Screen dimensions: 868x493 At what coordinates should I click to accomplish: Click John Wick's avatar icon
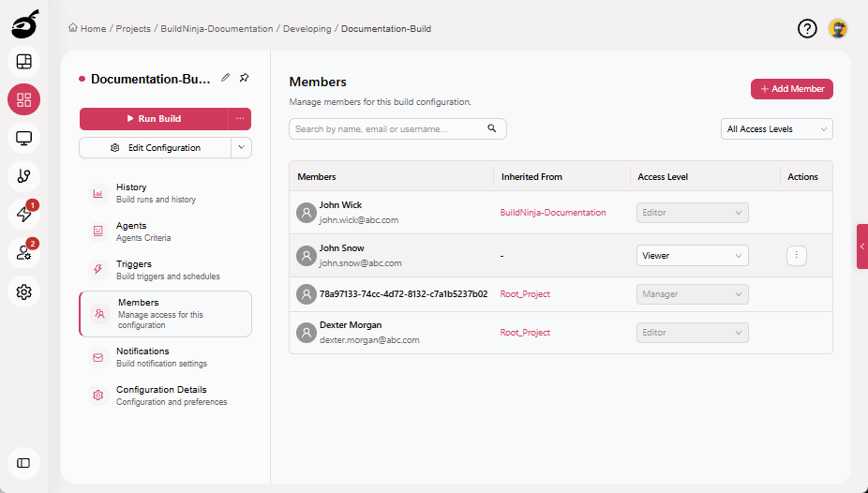tap(307, 213)
